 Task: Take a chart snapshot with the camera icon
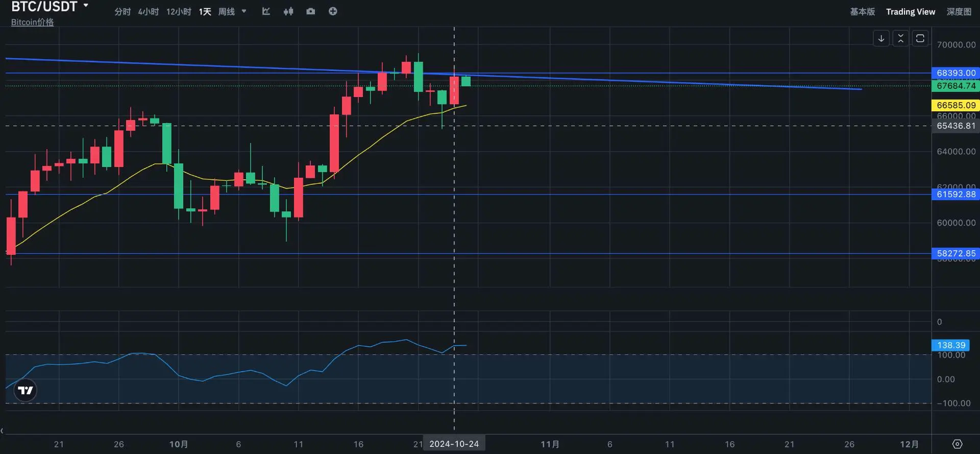click(310, 11)
